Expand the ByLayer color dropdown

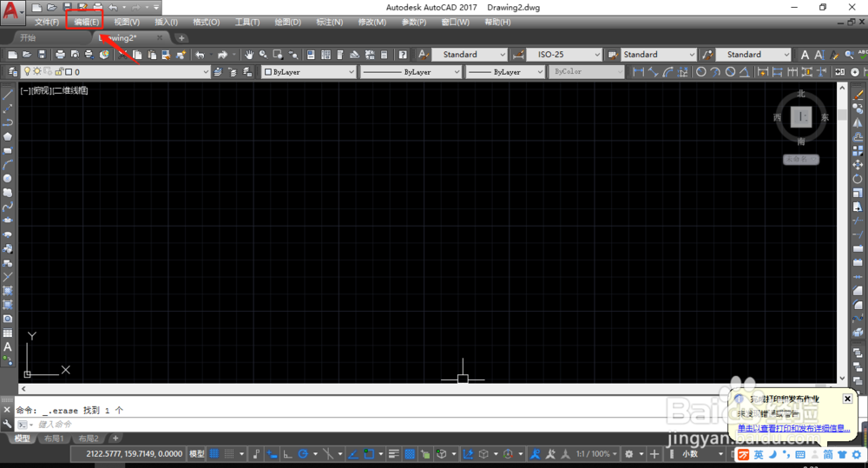point(308,71)
